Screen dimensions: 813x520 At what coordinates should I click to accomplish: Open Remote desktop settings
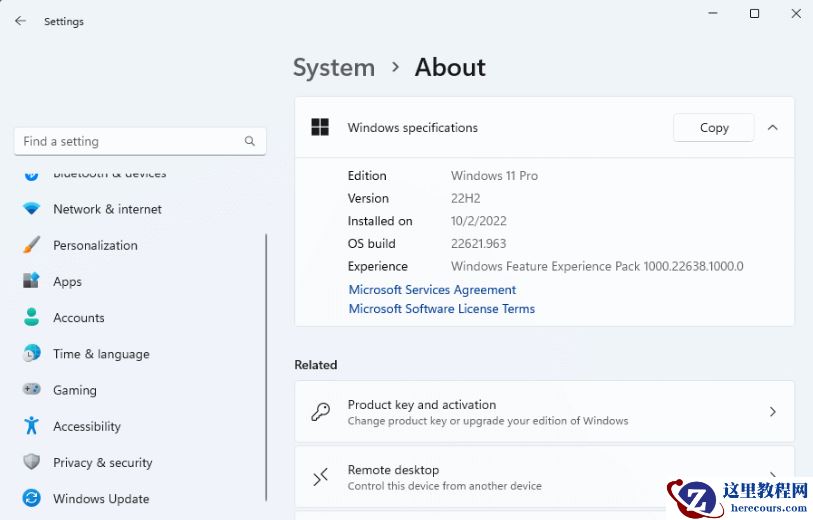point(544,477)
